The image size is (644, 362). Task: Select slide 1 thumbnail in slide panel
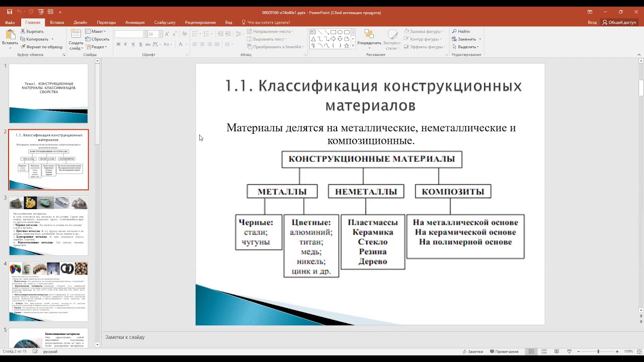pos(48,94)
